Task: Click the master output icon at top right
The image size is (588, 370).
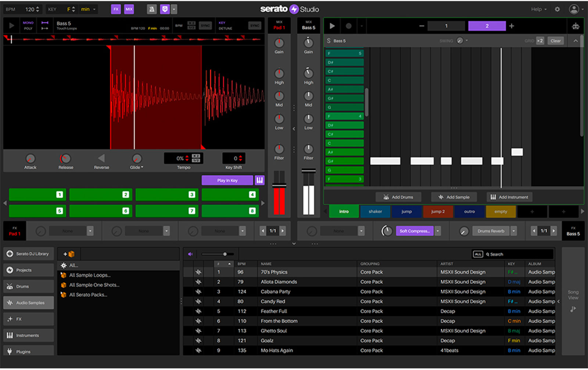Action: [576, 26]
